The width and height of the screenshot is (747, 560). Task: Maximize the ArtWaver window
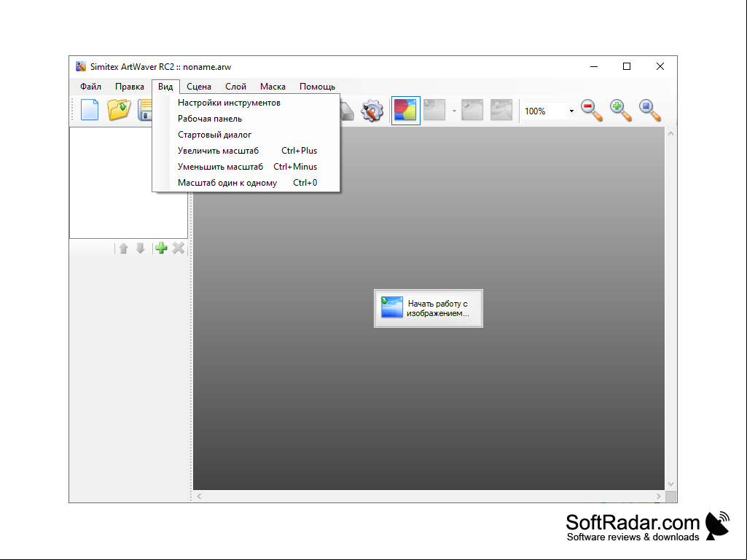pyautogui.click(x=627, y=67)
